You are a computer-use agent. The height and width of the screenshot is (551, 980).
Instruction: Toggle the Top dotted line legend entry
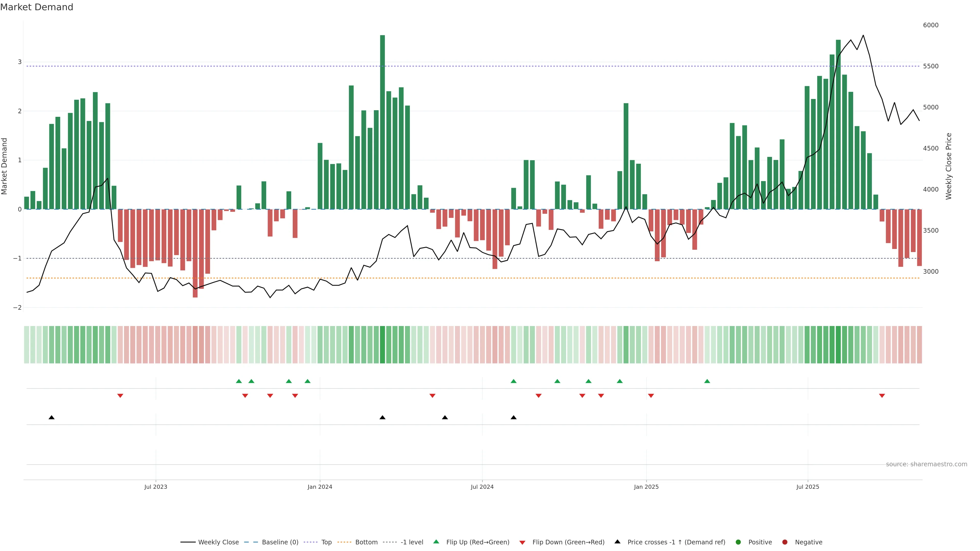pyautogui.click(x=326, y=542)
